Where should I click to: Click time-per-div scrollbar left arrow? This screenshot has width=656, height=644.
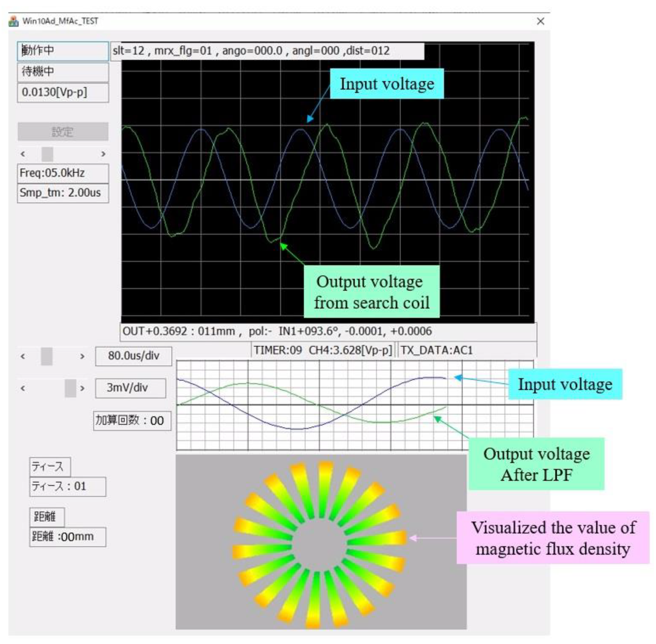click(23, 356)
